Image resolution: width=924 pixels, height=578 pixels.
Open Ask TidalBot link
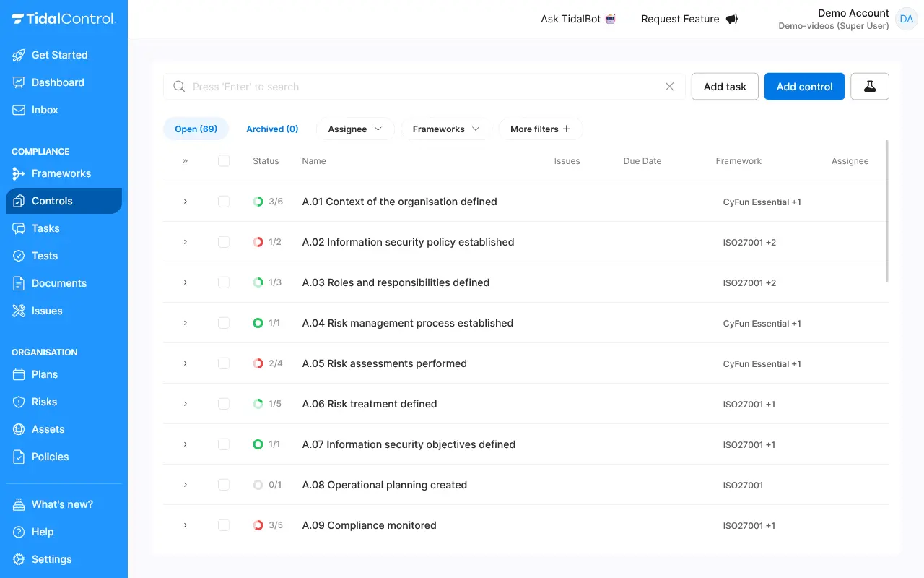click(x=578, y=19)
